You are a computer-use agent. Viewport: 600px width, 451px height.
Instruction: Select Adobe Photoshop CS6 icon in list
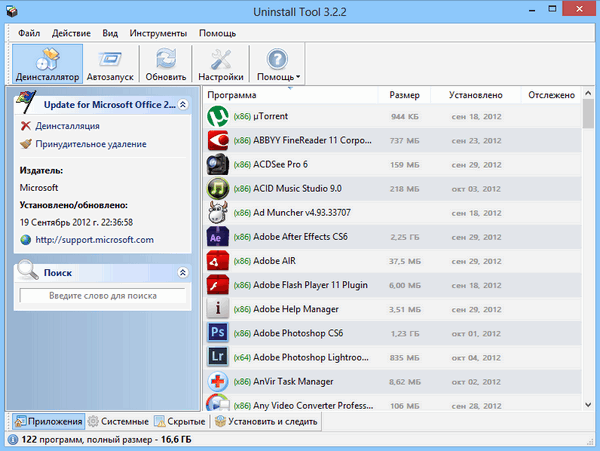(218, 333)
